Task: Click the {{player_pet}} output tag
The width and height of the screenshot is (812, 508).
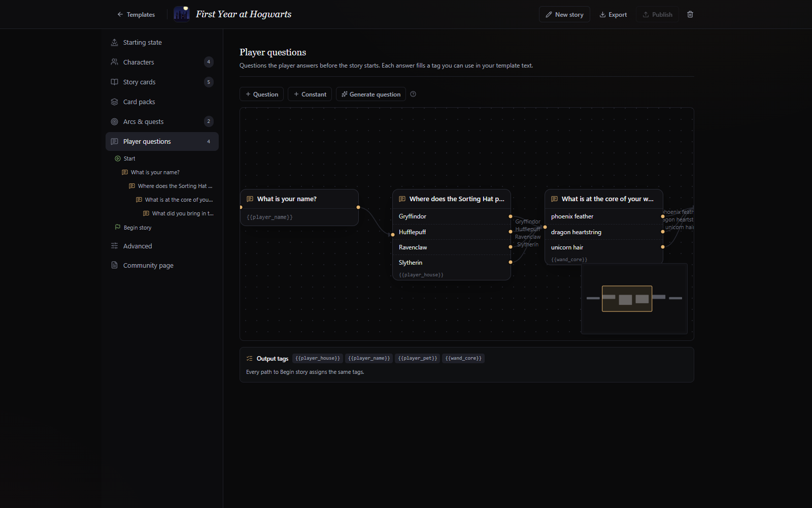Action: tap(418, 358)
